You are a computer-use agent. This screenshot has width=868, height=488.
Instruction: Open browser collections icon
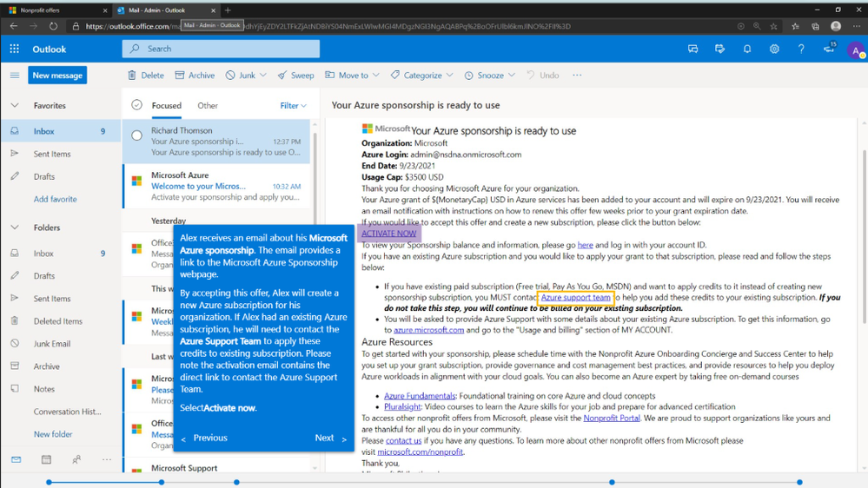[815, 26]
